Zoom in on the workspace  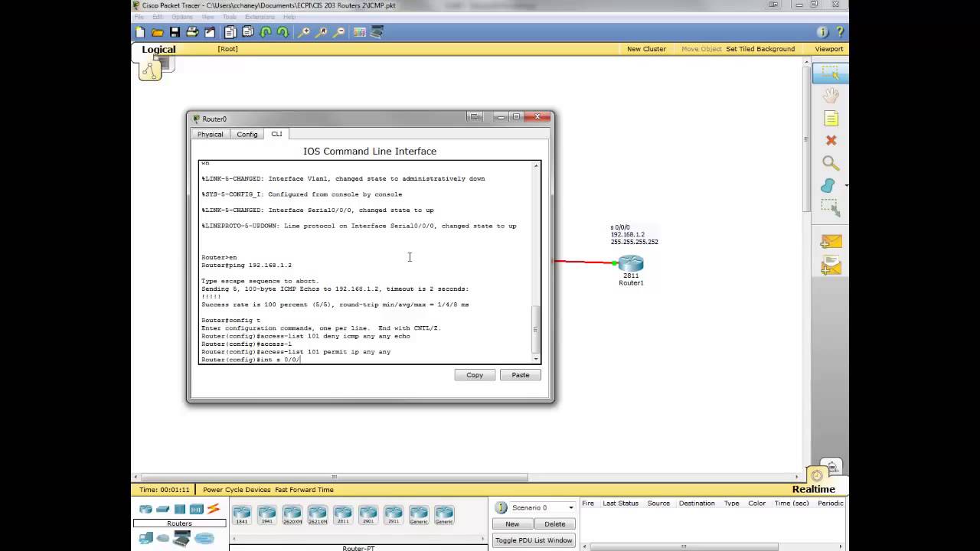tap(304, 32)
